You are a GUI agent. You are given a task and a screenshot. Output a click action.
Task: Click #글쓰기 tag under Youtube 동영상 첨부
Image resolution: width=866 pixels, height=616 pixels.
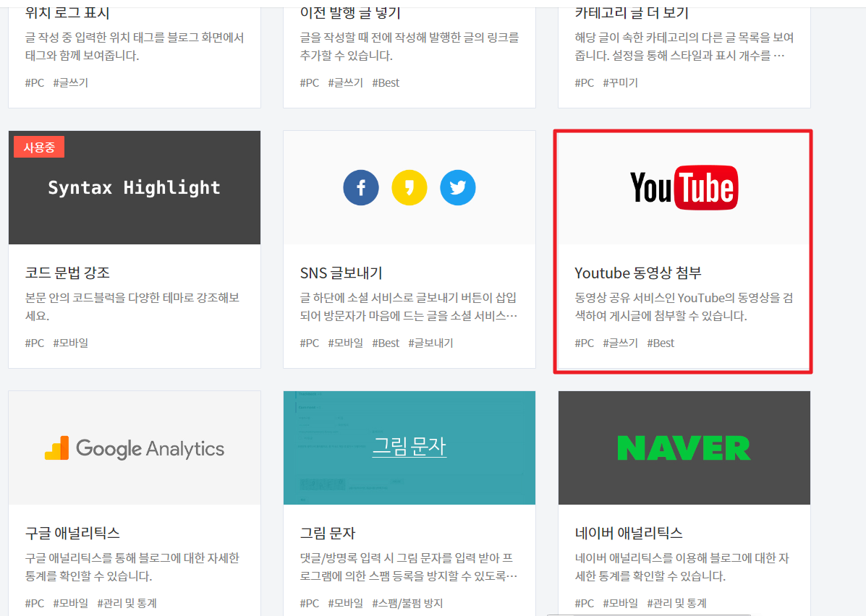click(x=620, y=343)
